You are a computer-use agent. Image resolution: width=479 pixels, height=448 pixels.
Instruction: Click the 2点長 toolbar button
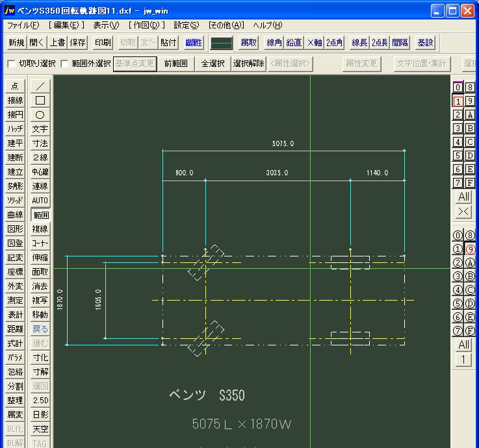[x=380, y=43]
